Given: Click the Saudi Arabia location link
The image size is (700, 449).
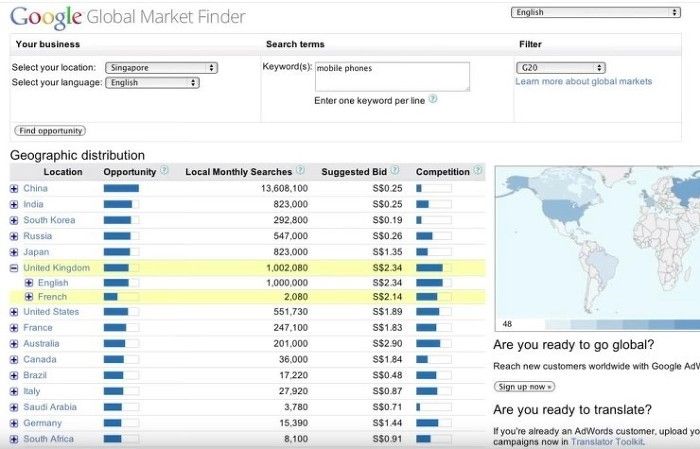Looking at the screenshot, I should 50,407.
